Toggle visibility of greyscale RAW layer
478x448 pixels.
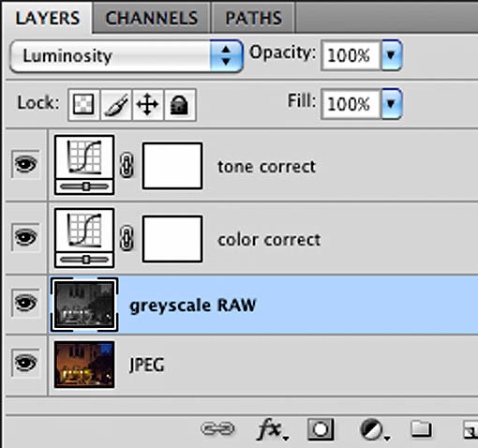26,303
